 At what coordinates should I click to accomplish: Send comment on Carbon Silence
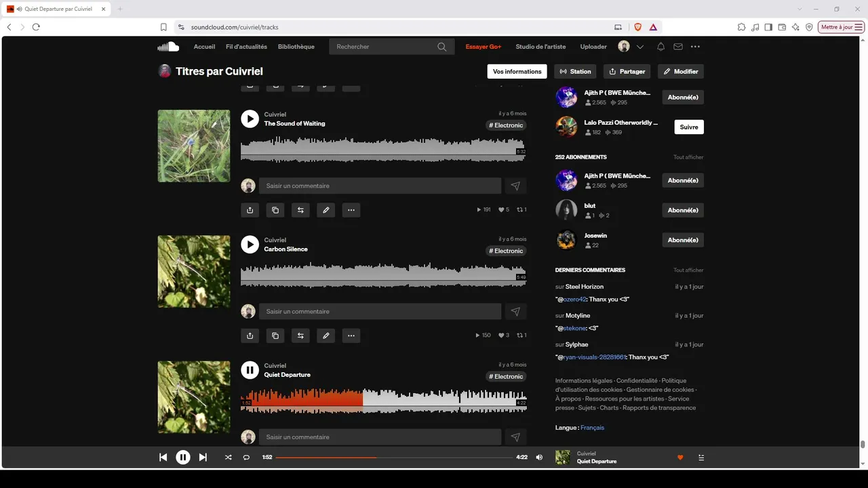[515, 311]
